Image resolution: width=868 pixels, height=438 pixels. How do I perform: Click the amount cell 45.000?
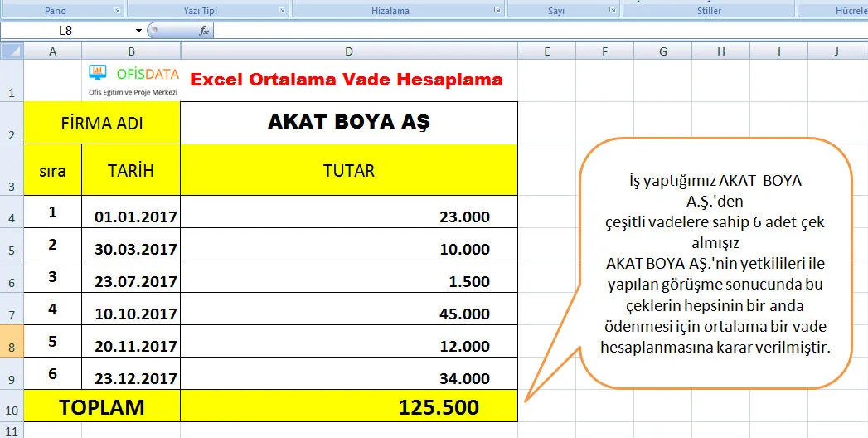pos(348,314)
